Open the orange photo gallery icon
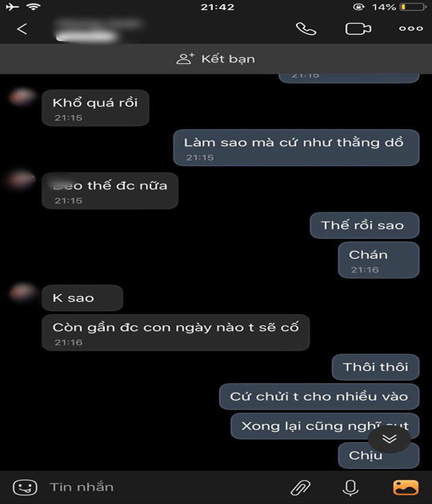 point(405,487)
